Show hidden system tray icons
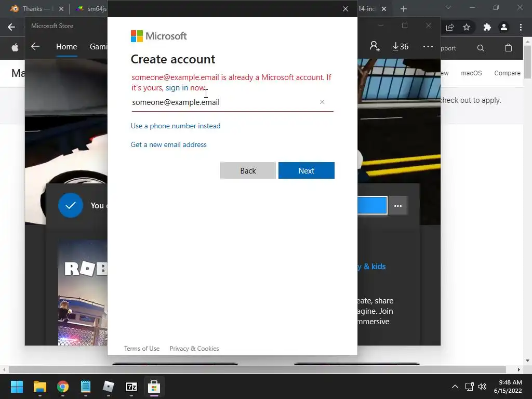Viewport: 532px width, 399px height. point(455,387)
